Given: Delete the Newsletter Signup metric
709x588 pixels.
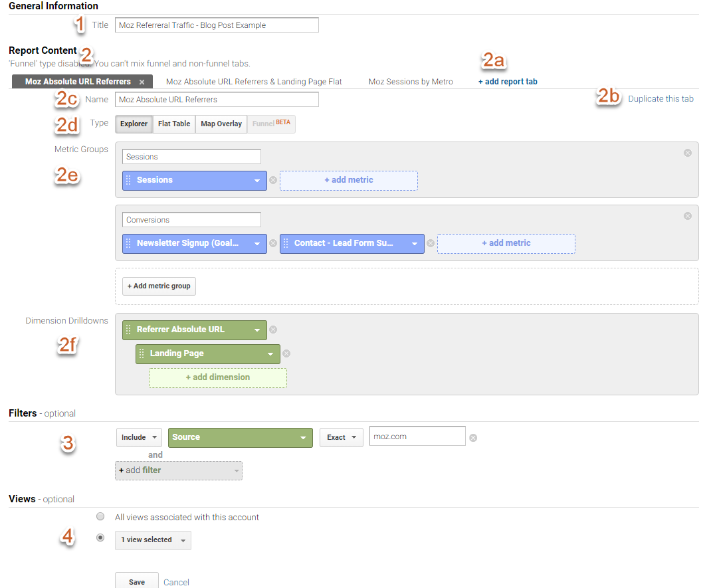Looking at the screenshot, I should 273,243.
